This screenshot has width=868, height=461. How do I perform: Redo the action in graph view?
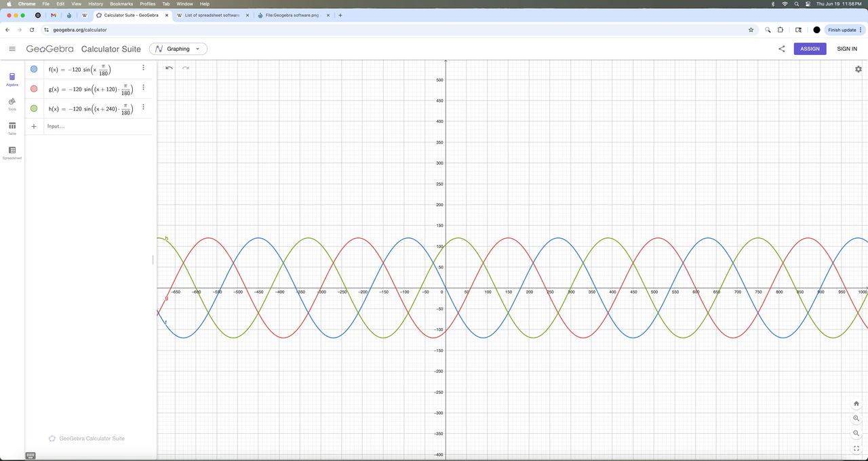(x=185, y=68)
